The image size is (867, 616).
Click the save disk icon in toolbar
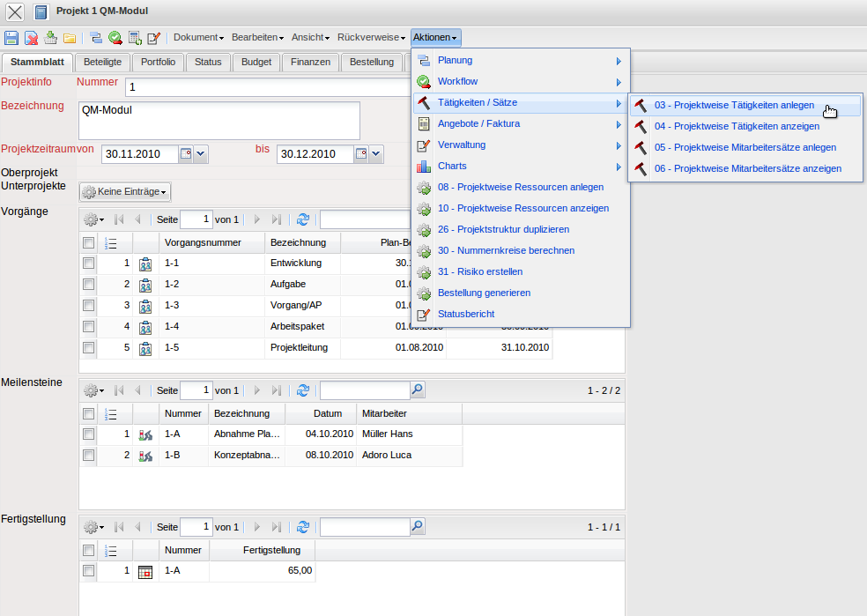coord(11,38)
